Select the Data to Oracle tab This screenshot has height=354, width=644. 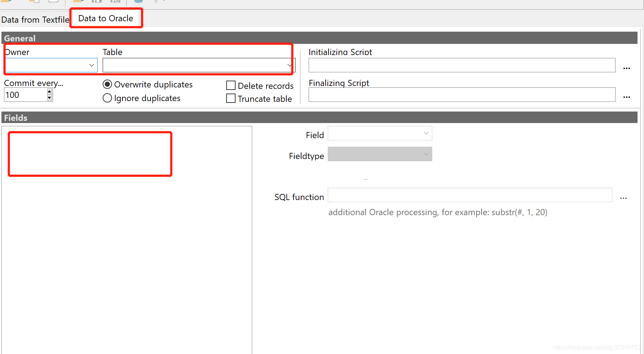(106, 18)
